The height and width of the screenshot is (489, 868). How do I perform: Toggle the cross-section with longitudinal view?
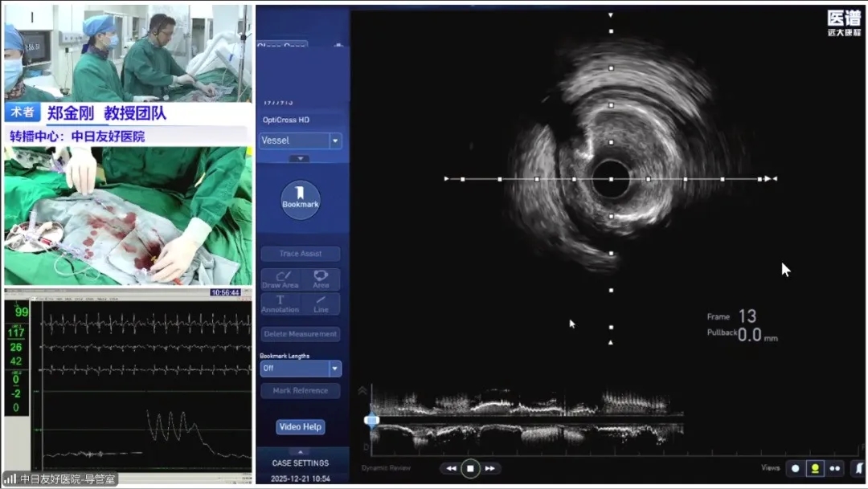click(x=816, y=468)
